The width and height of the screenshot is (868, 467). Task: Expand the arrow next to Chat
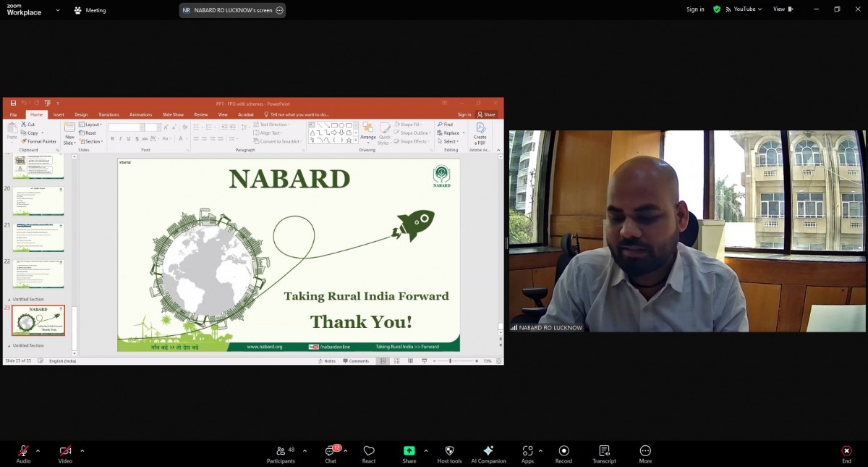point(345,450)
